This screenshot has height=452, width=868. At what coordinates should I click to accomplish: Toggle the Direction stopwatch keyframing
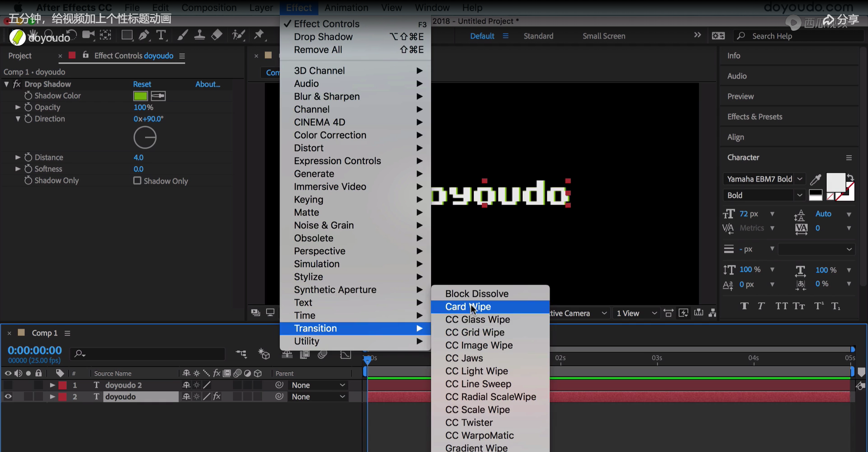(28, 118)
